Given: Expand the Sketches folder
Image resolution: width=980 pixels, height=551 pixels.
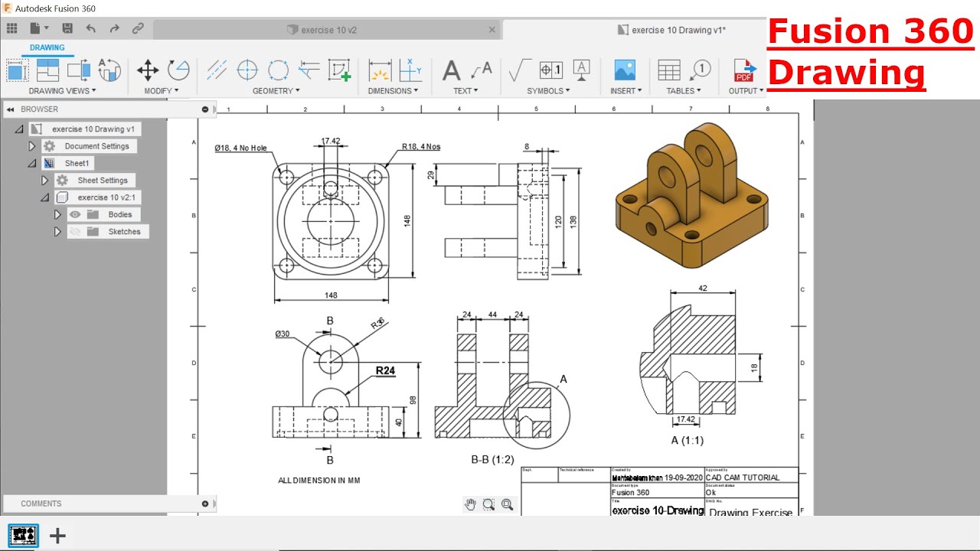Looking at the screenshot, I should pos(57,232).
